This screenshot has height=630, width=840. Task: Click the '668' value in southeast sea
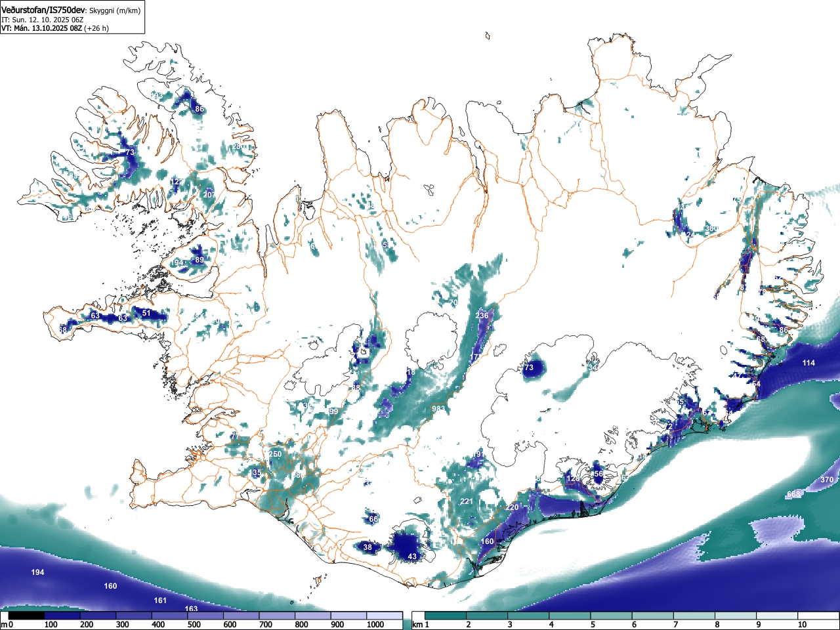point(794,493)
